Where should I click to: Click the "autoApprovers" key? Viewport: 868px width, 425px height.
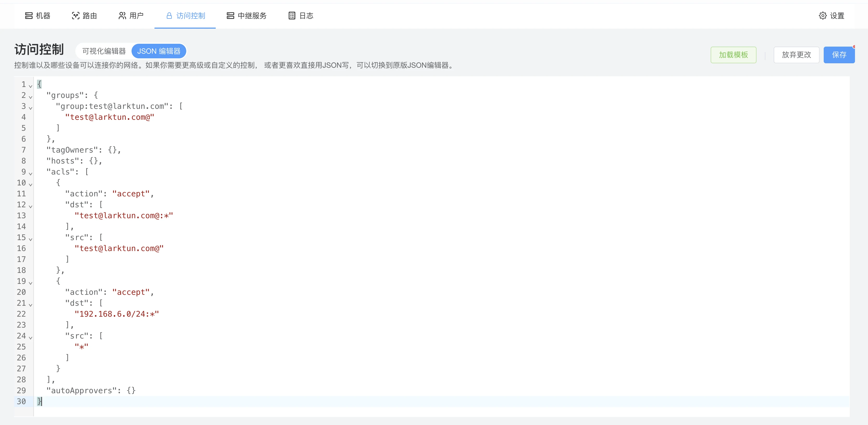pos(84,390)
